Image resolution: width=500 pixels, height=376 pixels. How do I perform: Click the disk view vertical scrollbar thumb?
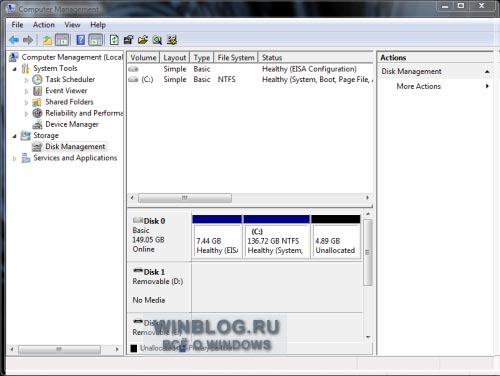click(x=367, y=252)
